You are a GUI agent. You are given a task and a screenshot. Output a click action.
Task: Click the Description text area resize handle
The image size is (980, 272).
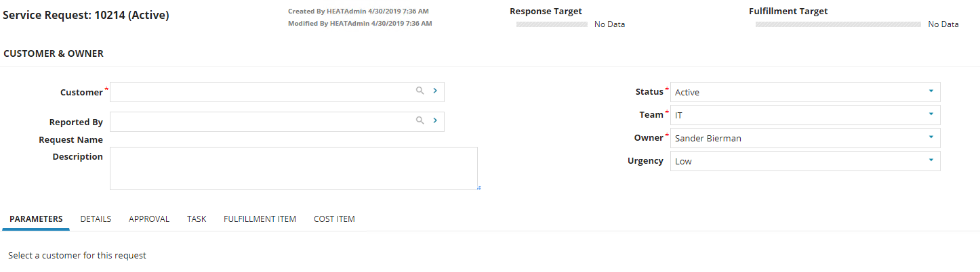[x=478, y=187]
